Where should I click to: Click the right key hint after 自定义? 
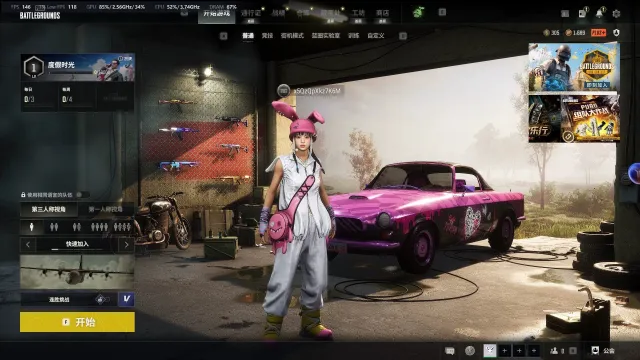(403, 36)
